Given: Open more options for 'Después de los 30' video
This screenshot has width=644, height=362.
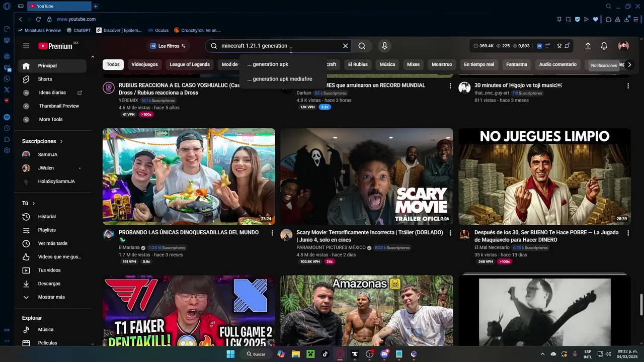Looking at the screenshot, I should point(628,233).
